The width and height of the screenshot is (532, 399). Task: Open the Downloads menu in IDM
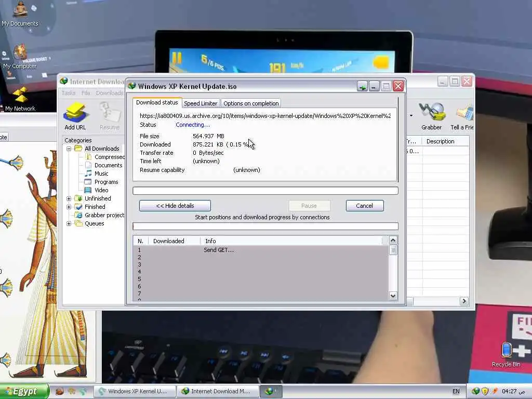tap(110, 93)
